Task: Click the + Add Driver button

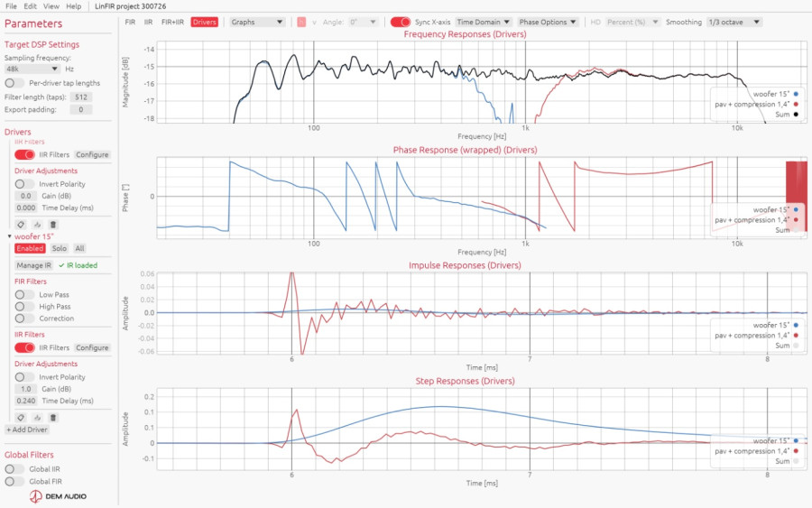Action: [26, 429]
